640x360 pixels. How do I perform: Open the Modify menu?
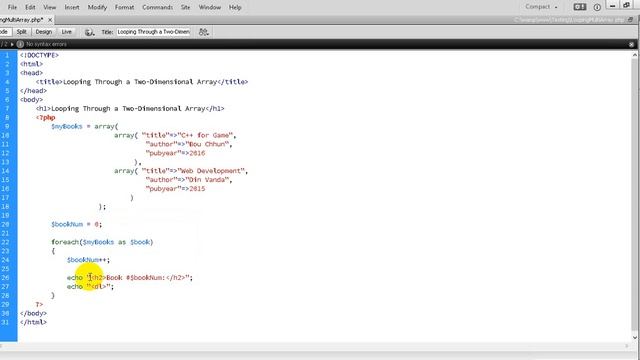97,7
